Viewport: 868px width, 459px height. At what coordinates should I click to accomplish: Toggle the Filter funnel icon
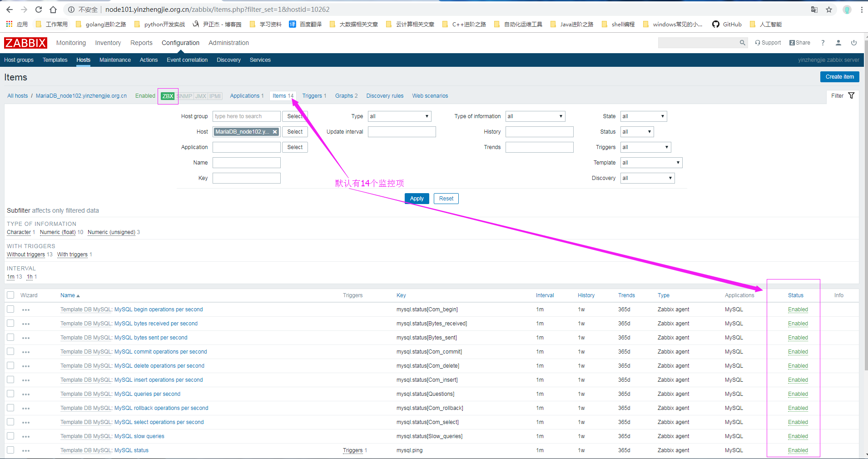[851, 95]
